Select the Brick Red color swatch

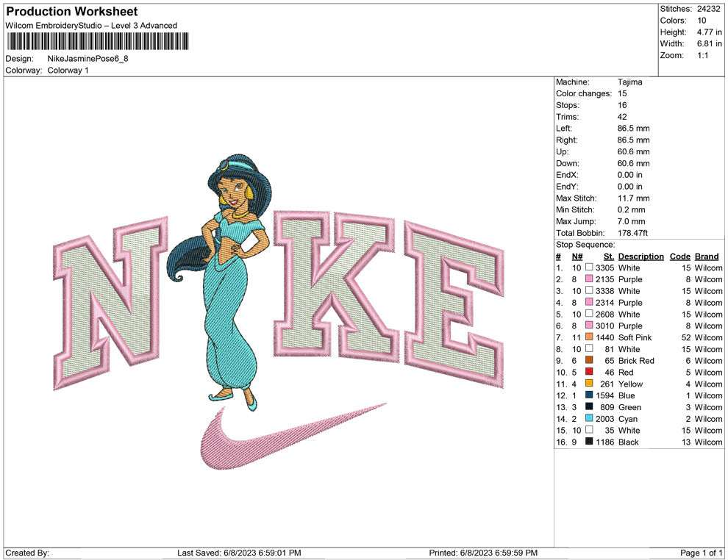click(589, 360)
